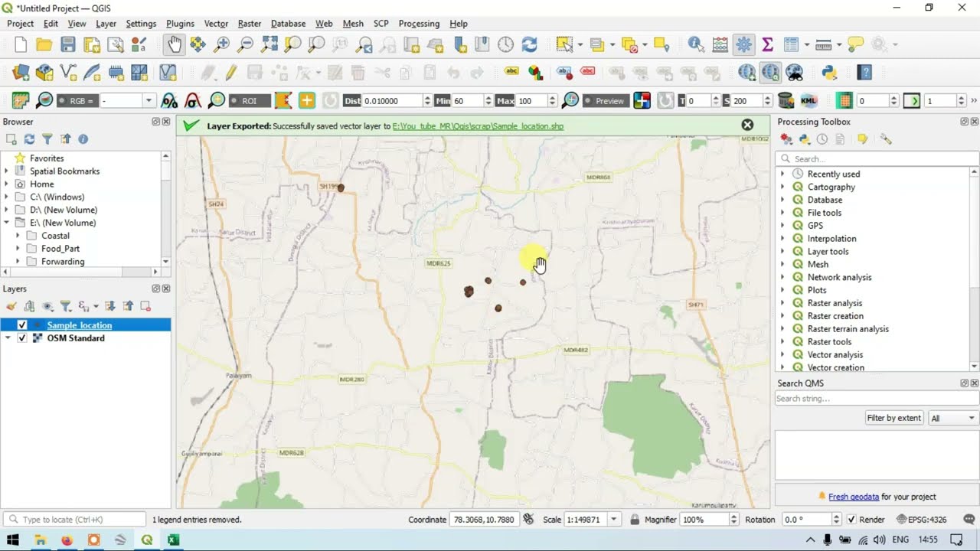Screen dimensions: 980x551
Task: Open a project with the folder icon
Action: (x=44, y=44)
